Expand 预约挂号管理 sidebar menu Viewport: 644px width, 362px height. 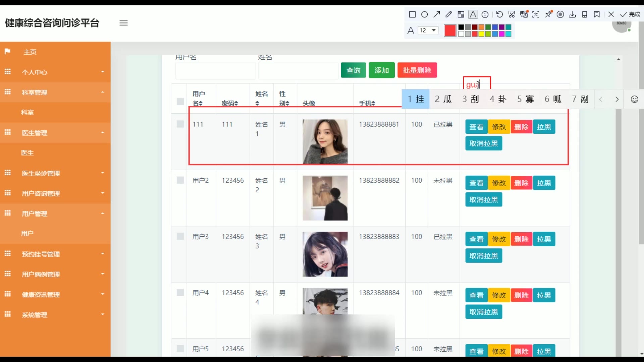(55, 254)
